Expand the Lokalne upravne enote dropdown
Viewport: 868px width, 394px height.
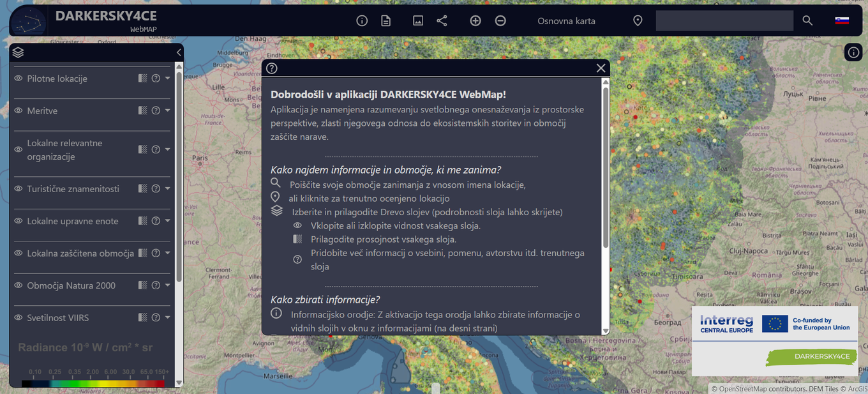pos(168,221)
